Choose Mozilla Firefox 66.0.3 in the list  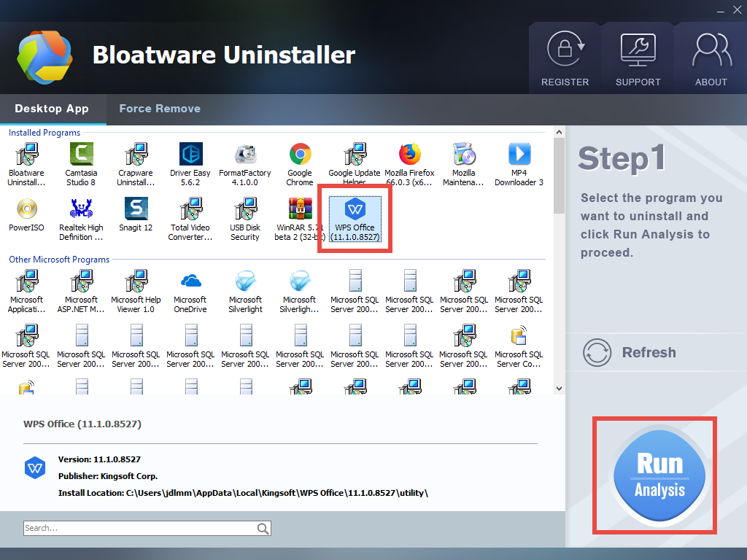click(x=409, y=164)
